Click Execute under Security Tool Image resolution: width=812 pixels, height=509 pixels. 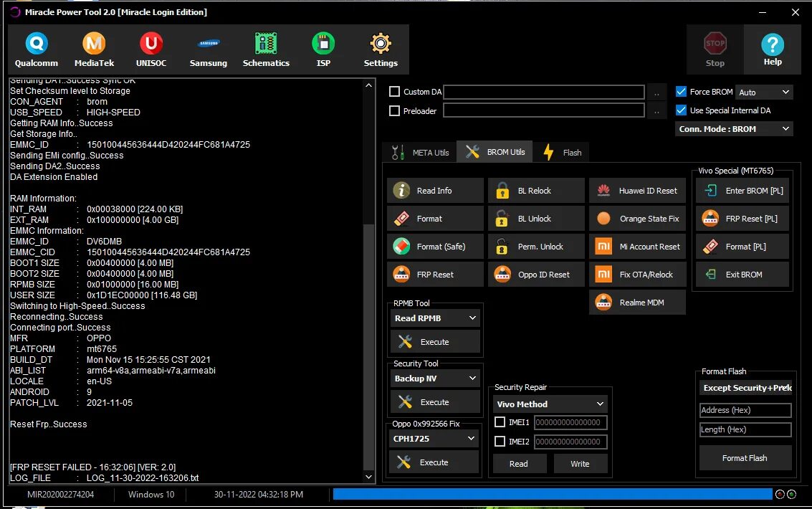click(435, 401)
